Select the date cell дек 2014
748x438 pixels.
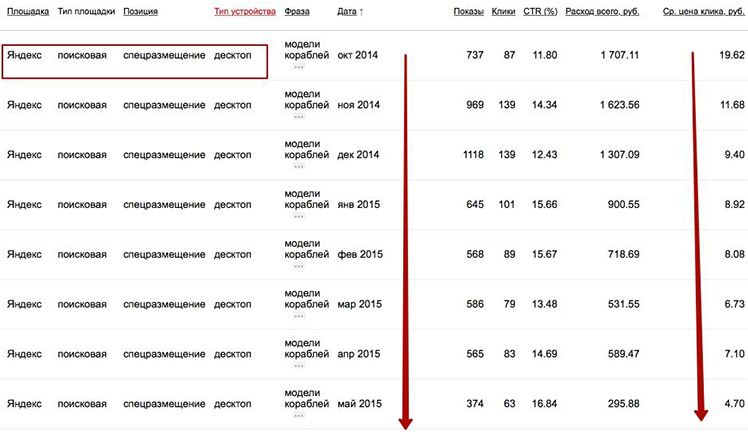tap(358, 155)
